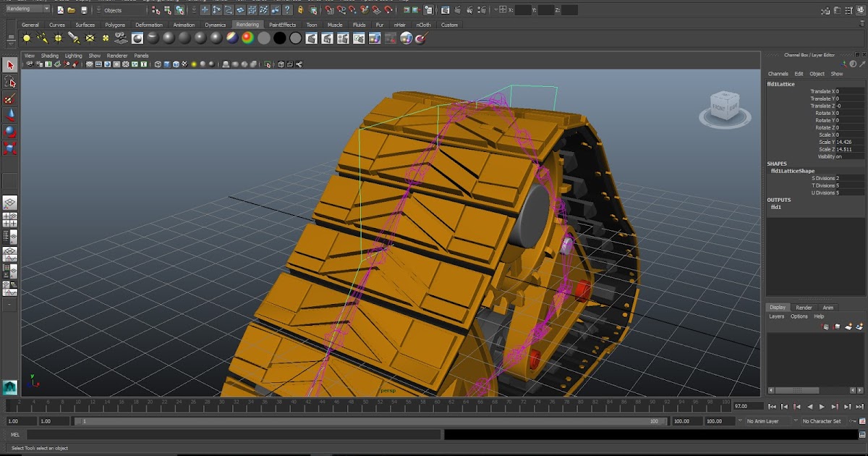Select the Ambient Light icon on the Rendering shelf

click(x=27, y=38)
